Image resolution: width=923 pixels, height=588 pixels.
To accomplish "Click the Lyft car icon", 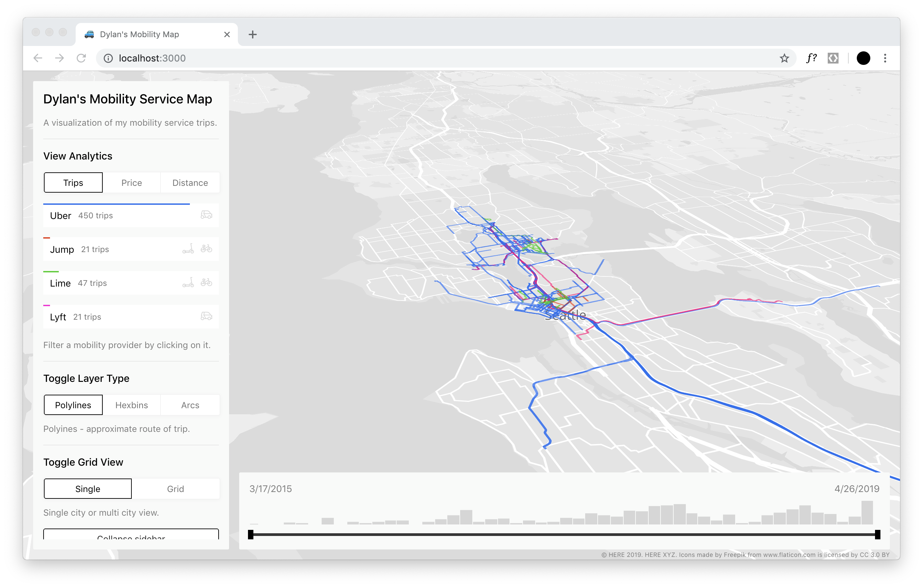I will (x=206, y=316).
